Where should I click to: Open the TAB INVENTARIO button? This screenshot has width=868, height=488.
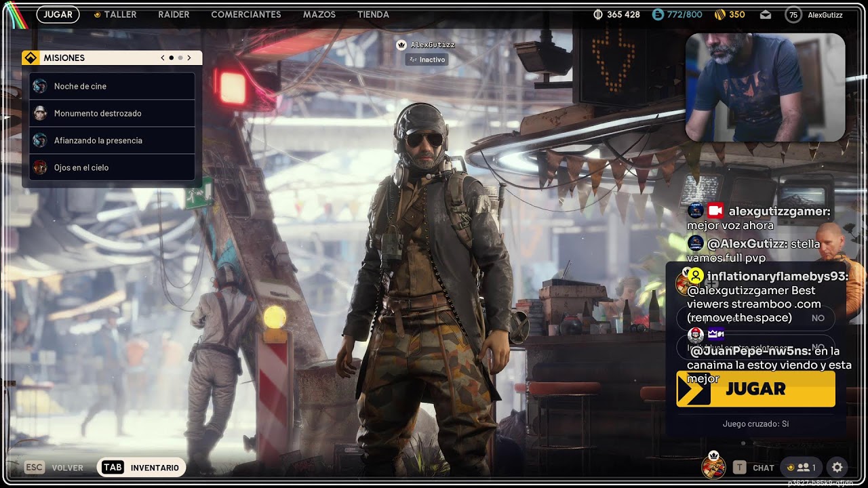point(141,468)
